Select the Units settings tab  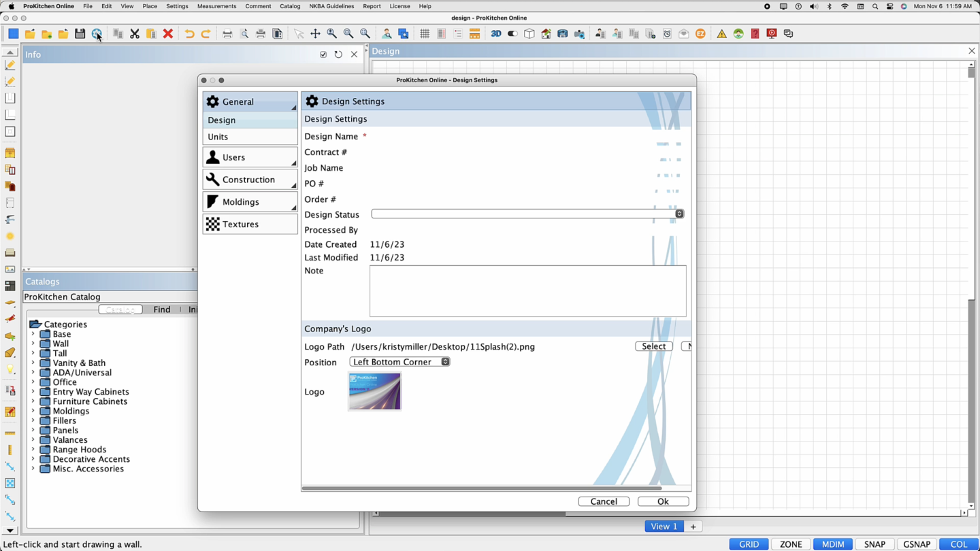pyautogui.click(x=250, y=137)
